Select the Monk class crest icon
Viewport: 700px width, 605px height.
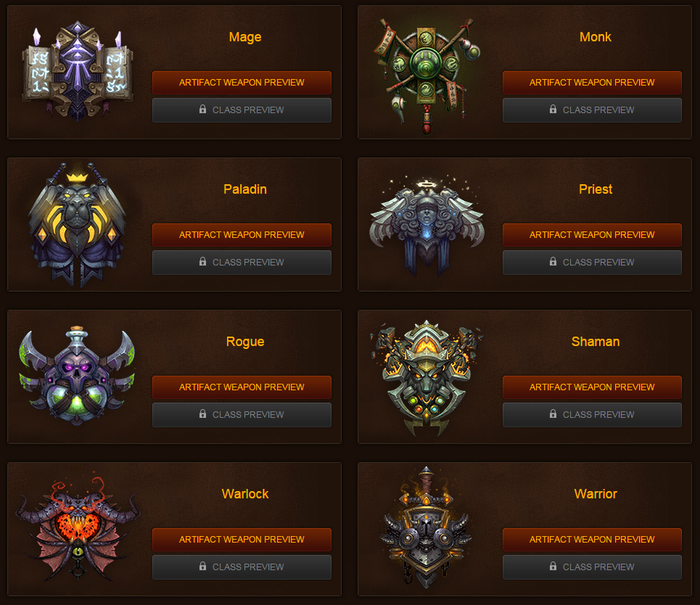427,76
